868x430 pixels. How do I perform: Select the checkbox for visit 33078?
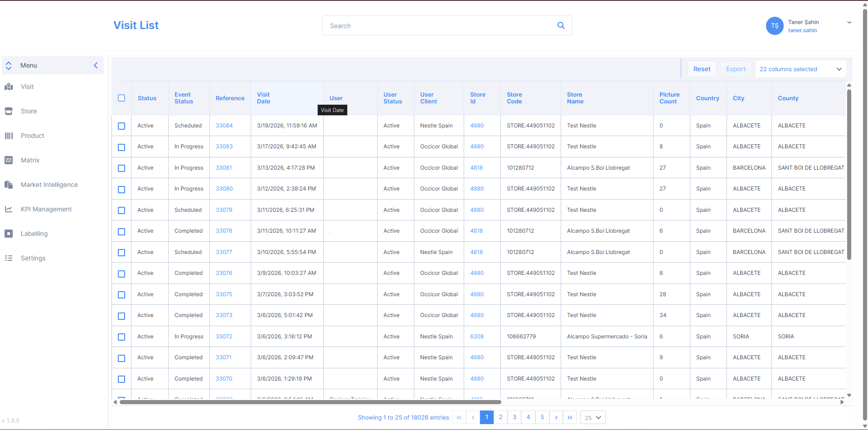(121, 231)
